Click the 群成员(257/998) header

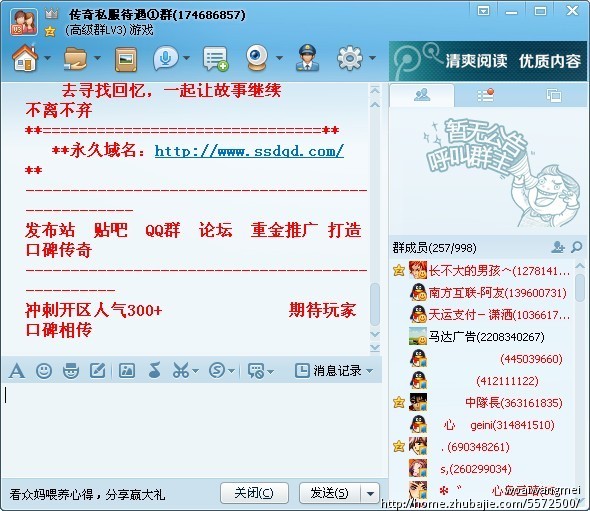435,248
